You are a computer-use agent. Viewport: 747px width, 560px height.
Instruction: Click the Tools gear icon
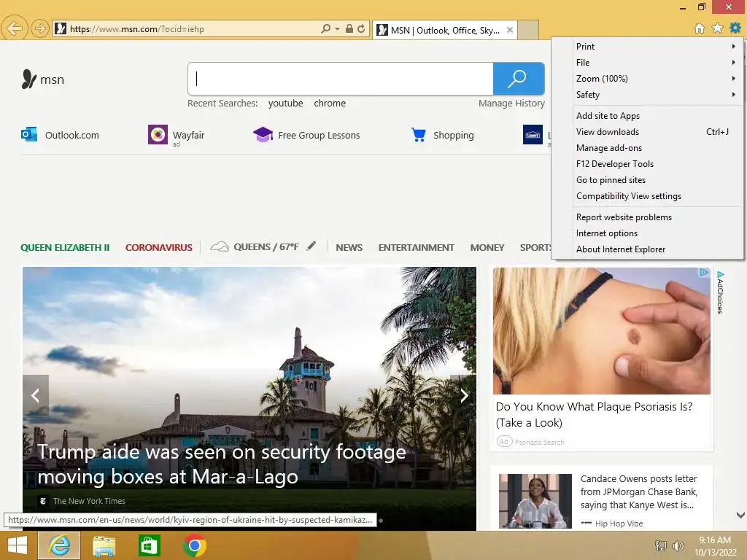coord(735,28)
